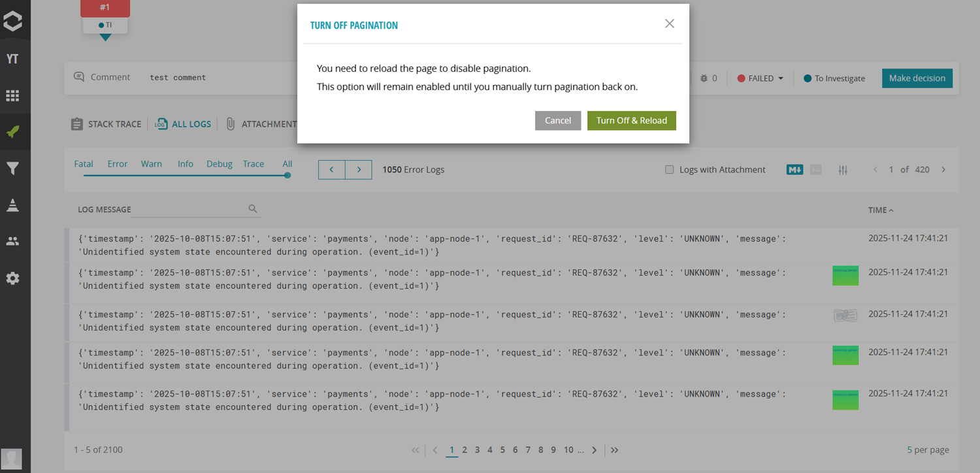Viewport: 980px width, 473px height.
Task: Set log level slider to Error
Action: [x=118, y=164]
